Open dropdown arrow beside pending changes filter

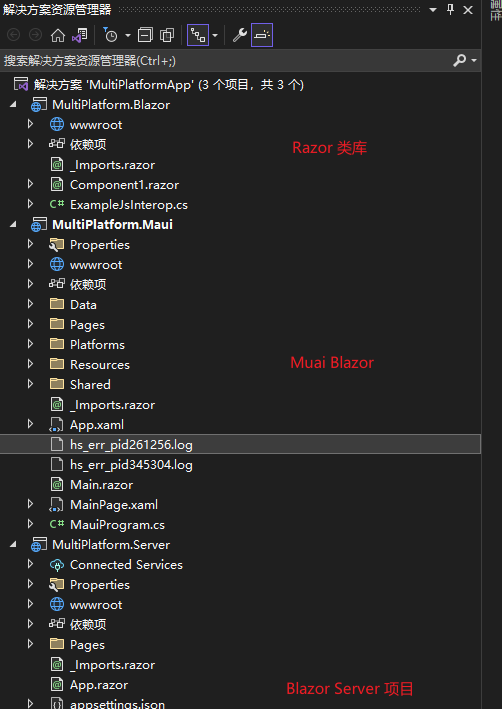tap(128, 35)
